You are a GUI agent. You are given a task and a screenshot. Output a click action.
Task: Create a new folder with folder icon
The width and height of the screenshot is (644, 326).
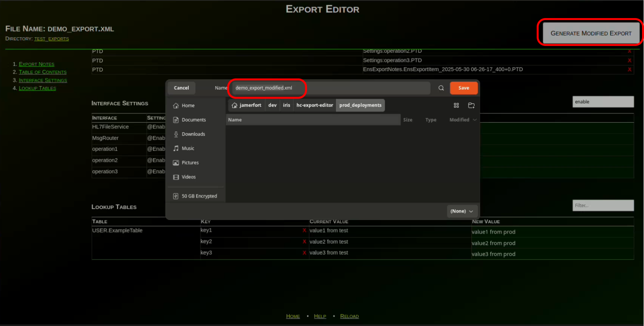471,105
